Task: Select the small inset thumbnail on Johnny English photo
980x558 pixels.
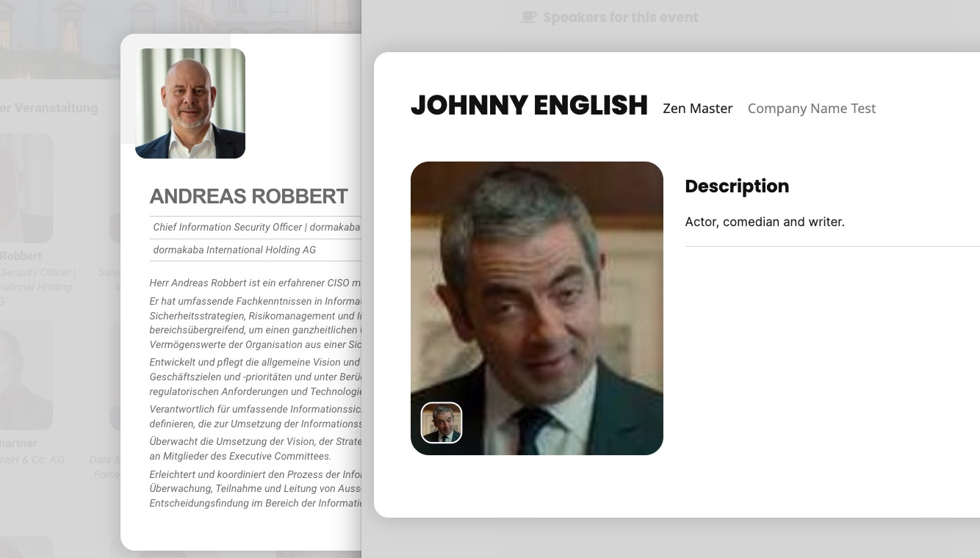Action: click(x=442, y=423)
